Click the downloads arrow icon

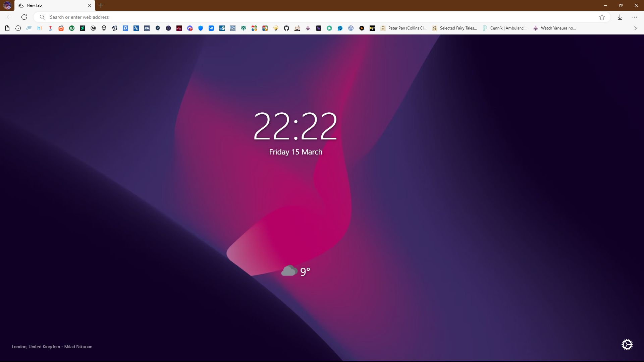pos(620,17)
